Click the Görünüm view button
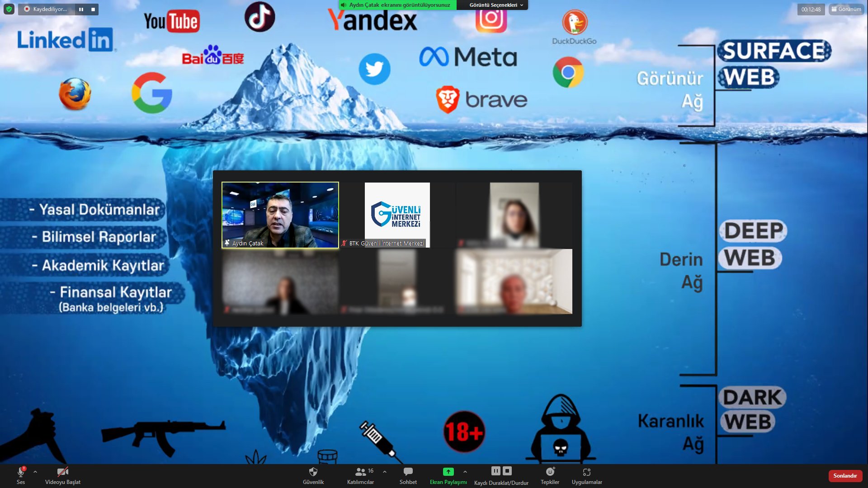The width and height of the screenshot is (868, 488). tap(846, 9)
